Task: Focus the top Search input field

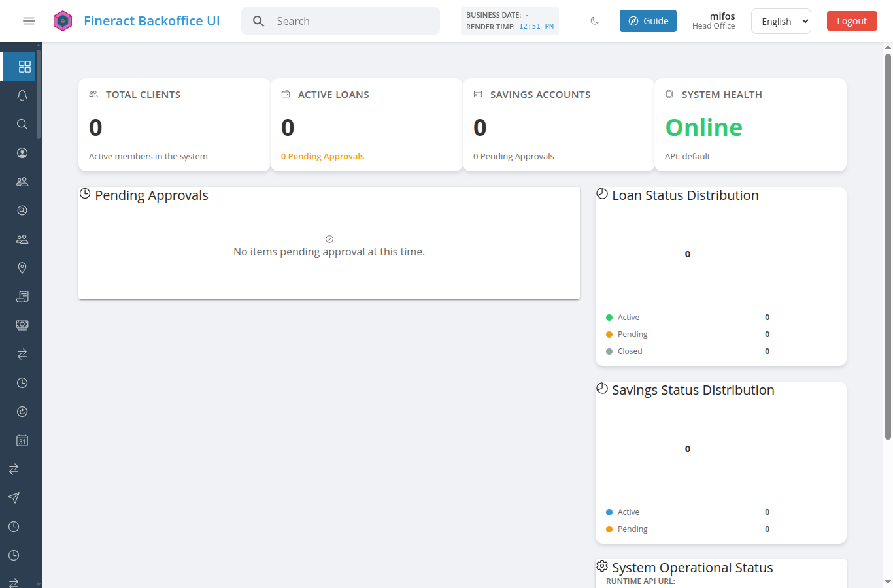Action: click(341, 21)
